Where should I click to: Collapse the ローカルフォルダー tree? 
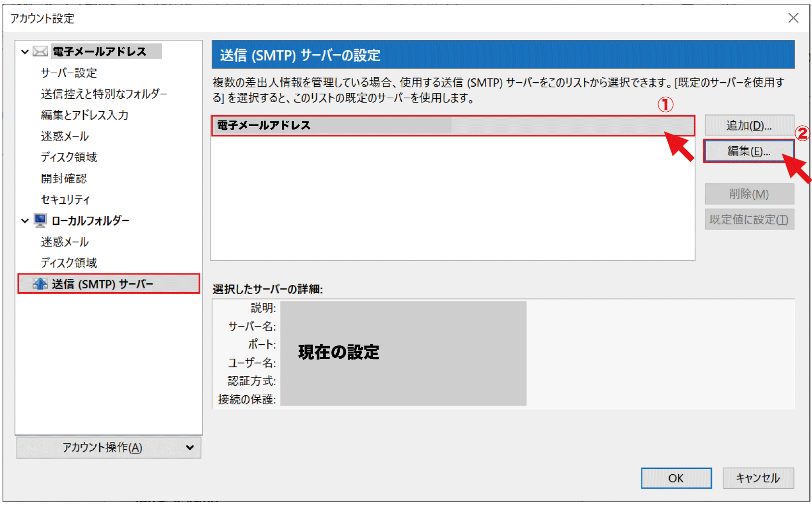[x=25, y=221]
